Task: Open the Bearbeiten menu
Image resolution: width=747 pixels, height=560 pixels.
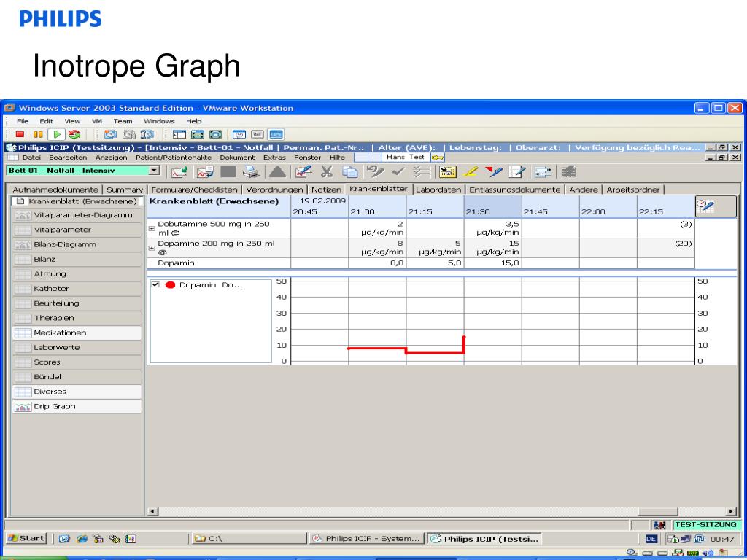Action: click(x=68, y=157)
